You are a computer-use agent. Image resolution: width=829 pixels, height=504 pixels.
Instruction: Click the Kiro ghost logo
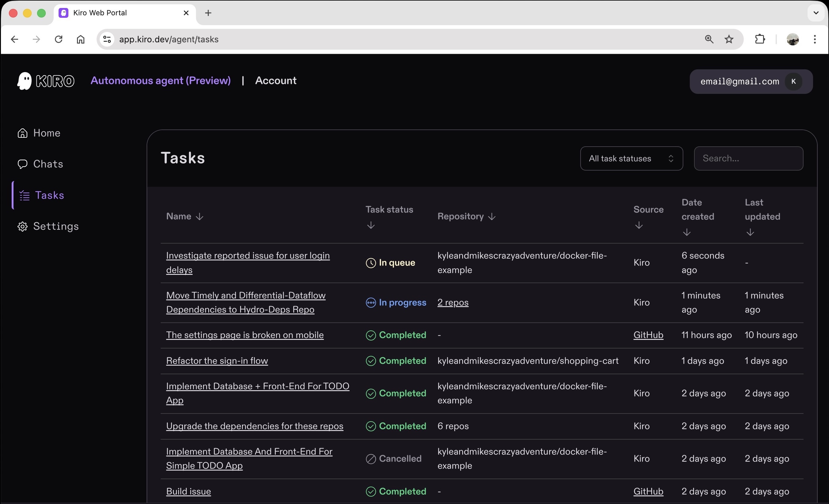(x=24, y=81)
